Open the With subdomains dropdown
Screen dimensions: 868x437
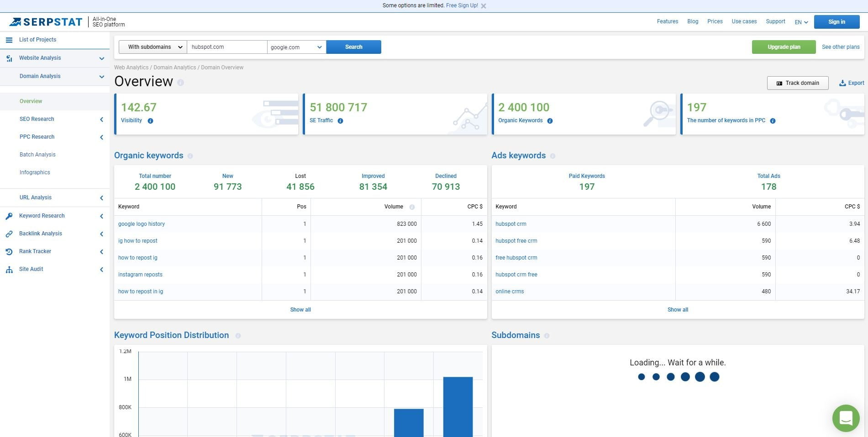(153, 47)
